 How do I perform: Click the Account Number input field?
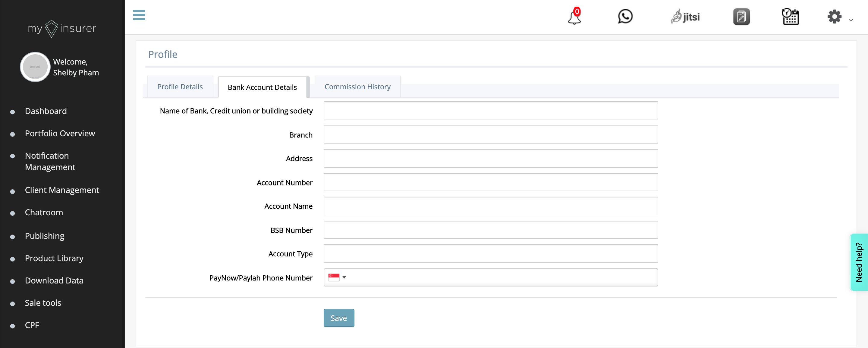490,182
